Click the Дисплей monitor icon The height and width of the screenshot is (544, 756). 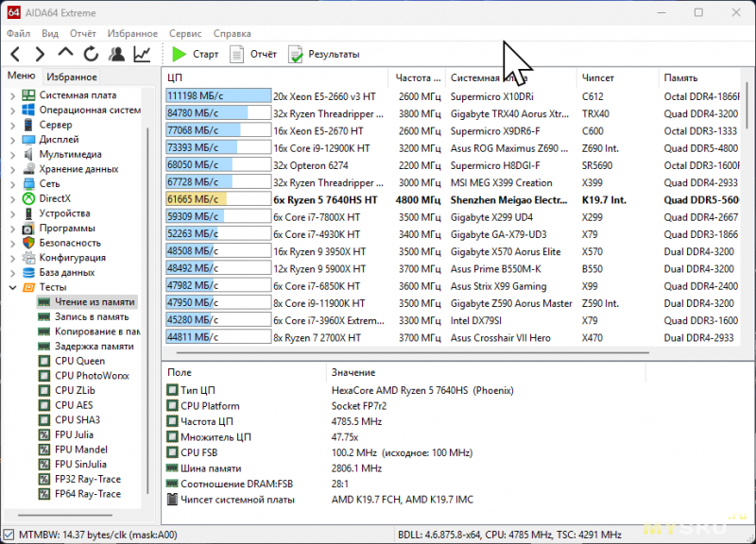click(x=29, y=140)
